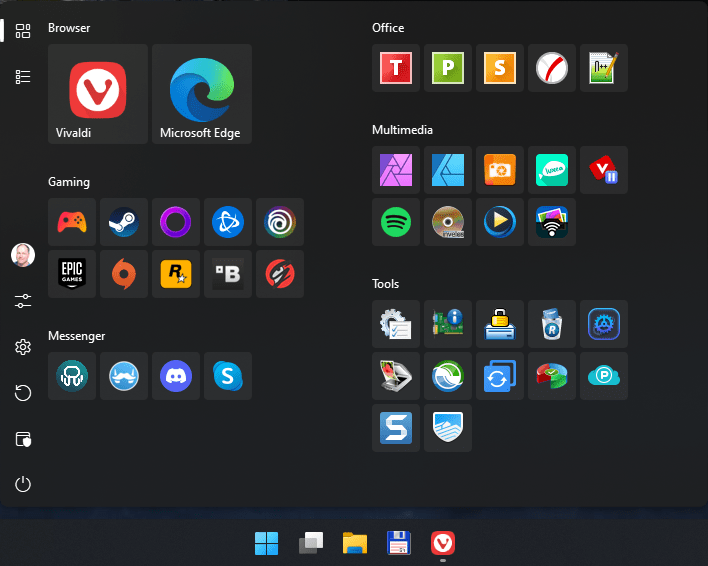The image size is (708, 566).
Task: Launch the recycle bin R uninstaller
Action: pyautogui.click(x=551, y=324)
